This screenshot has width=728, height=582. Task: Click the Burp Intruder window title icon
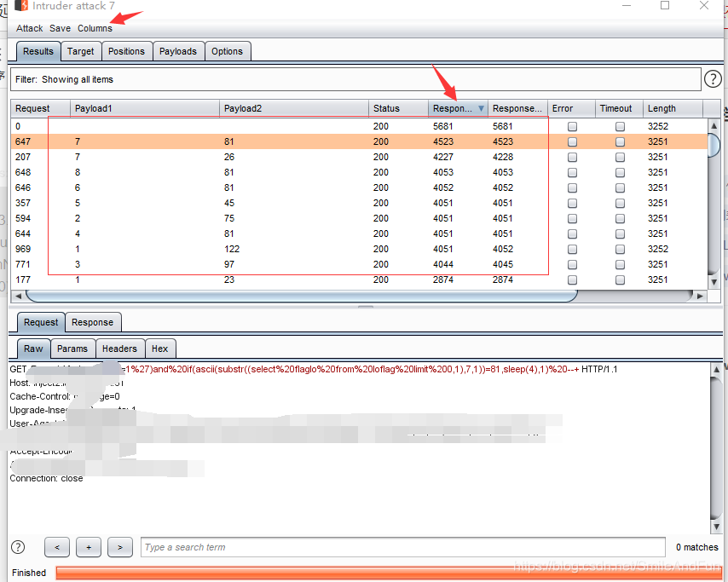(22, 6)
